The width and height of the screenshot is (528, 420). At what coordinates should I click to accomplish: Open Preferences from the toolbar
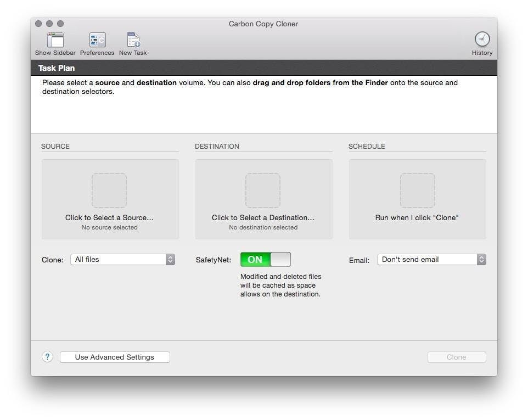pos(97,40)
